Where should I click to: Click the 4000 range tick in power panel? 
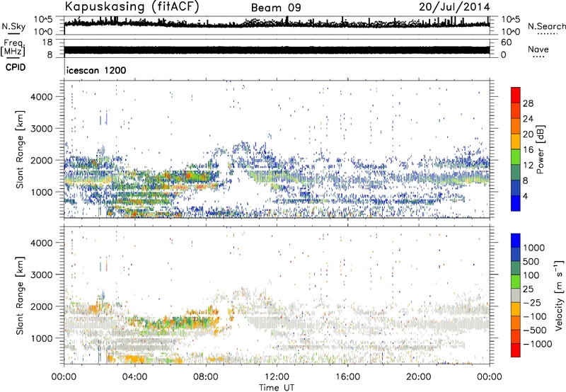click(41, 97)
